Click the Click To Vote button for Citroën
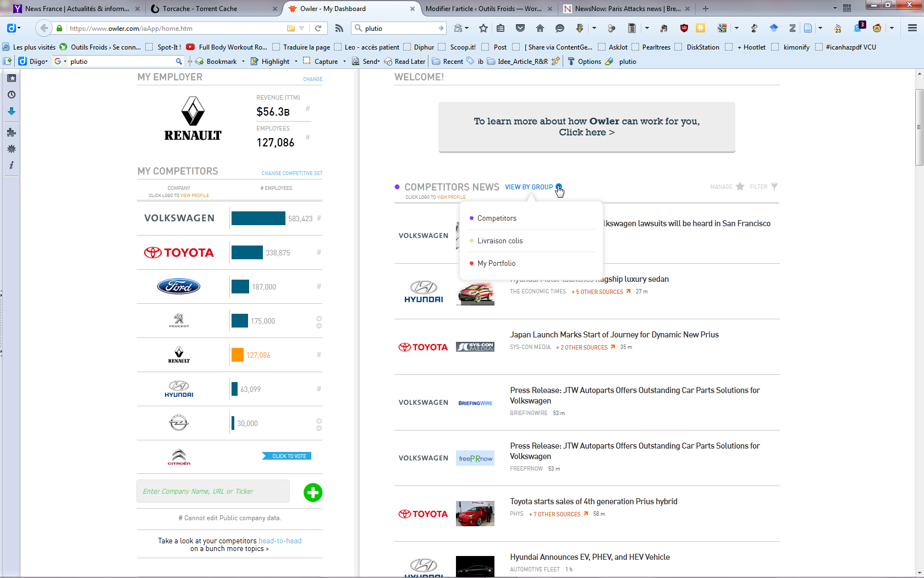This screenshot has height=578, width=924. coord(288,456)
